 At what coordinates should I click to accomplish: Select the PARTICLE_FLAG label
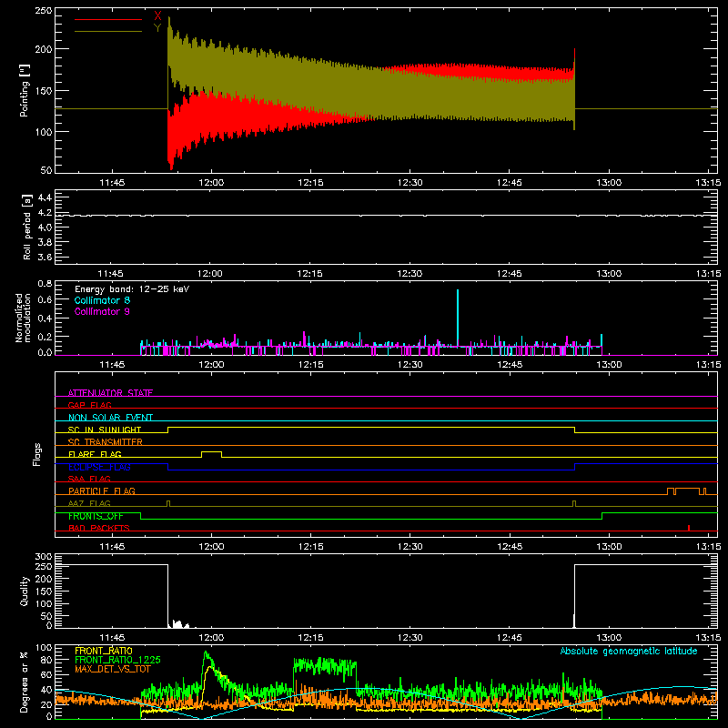point(102,490)
